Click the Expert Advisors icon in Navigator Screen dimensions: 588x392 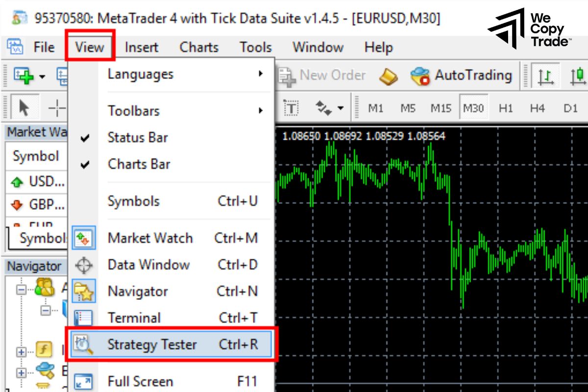pos(45,371)
